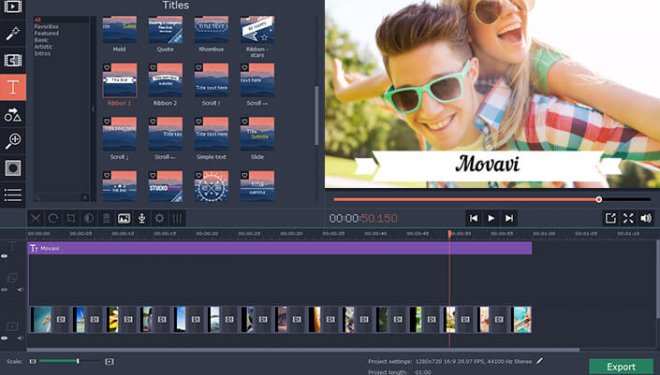Click the pencil to edit project settings
Screen dimensions: 660x375
[540, 361]
